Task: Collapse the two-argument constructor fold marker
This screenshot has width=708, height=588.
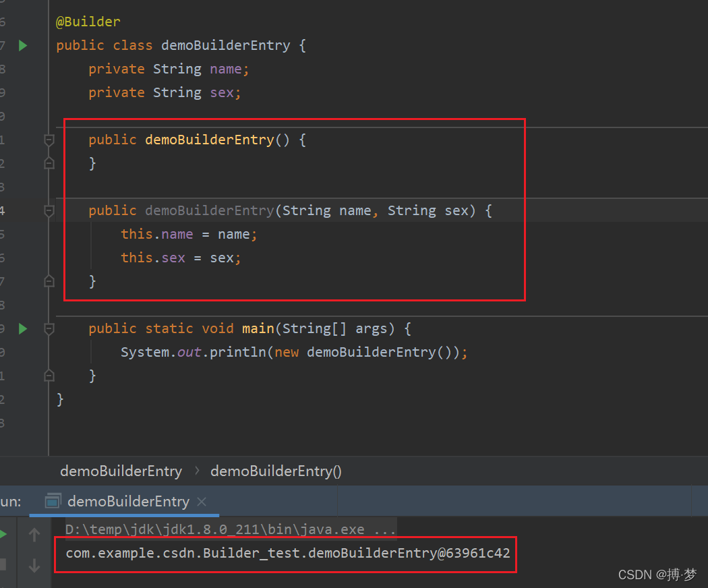Action: point(49,210)
